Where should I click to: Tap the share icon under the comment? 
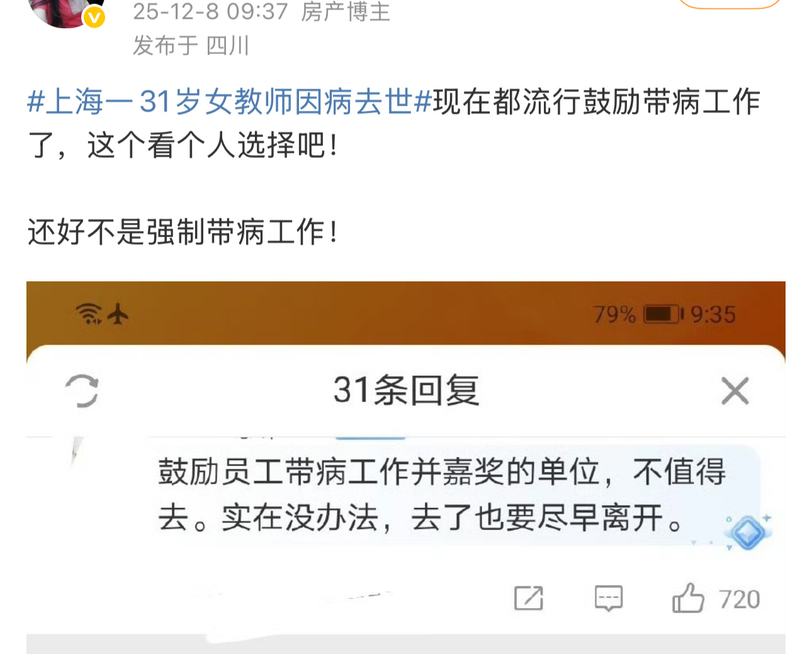528,598
